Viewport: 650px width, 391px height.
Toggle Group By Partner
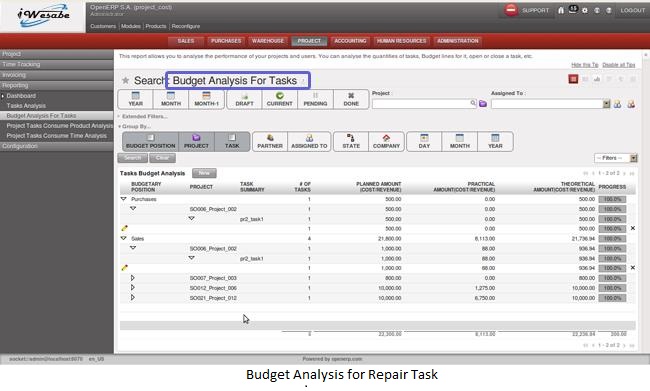(x=270, y=141)
